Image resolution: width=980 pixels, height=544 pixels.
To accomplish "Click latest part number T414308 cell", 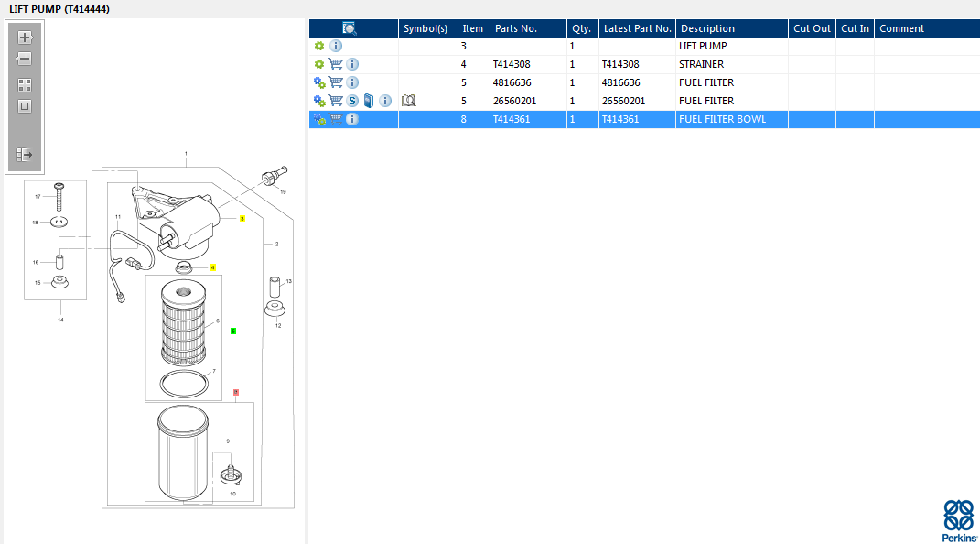I will [x=637, y=64].
